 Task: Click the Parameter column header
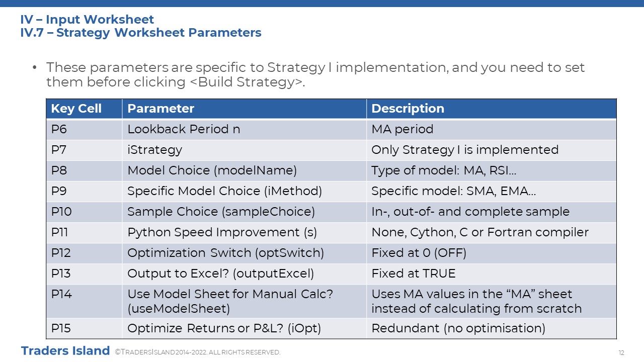coord(244,109)
